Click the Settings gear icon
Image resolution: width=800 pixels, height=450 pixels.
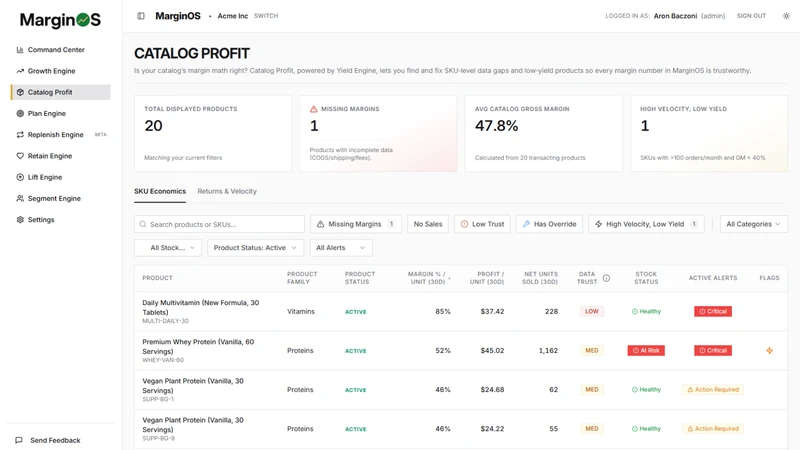pyautogui.click(x=20, y=219)
